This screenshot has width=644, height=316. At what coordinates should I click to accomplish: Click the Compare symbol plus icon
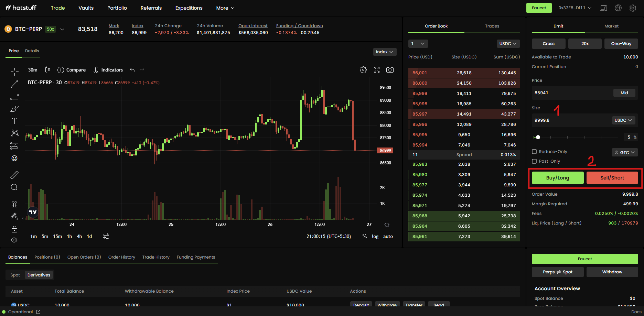pos(61,70)
